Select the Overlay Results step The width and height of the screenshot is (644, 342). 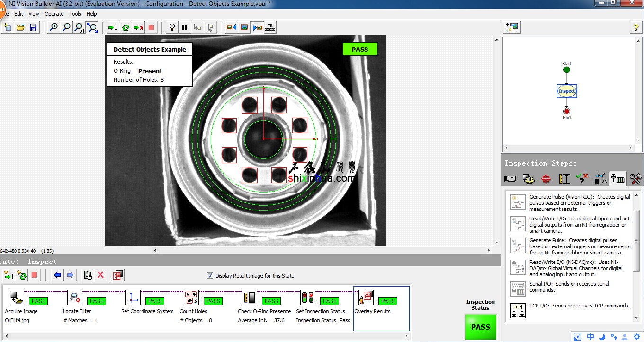(381, 308)
